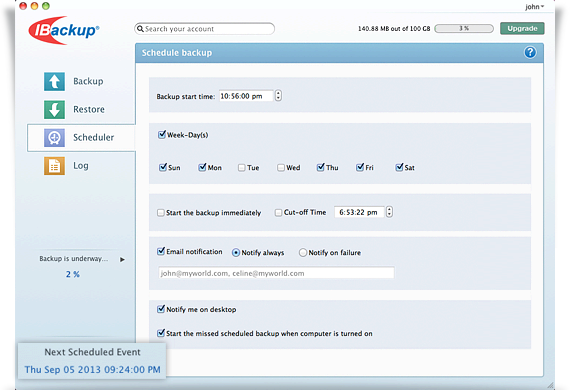Click the Cut-off Time value field
This screenshot has width=570, height=390.
359,212
